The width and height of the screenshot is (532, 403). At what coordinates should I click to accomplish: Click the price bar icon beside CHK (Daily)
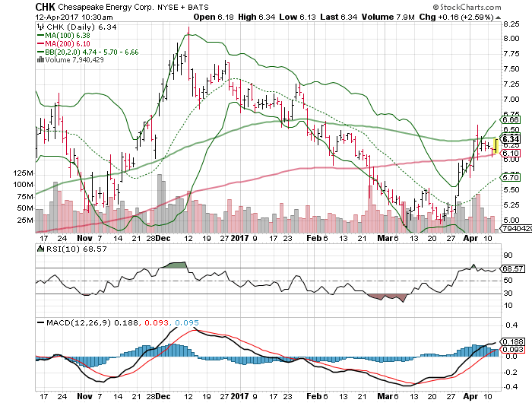41,27
